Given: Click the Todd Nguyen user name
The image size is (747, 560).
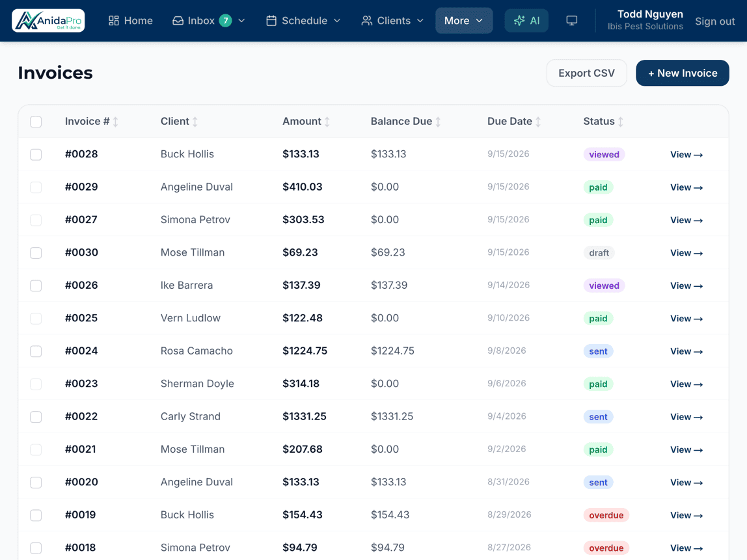Looking at the screenshot, I should (650, 14).
